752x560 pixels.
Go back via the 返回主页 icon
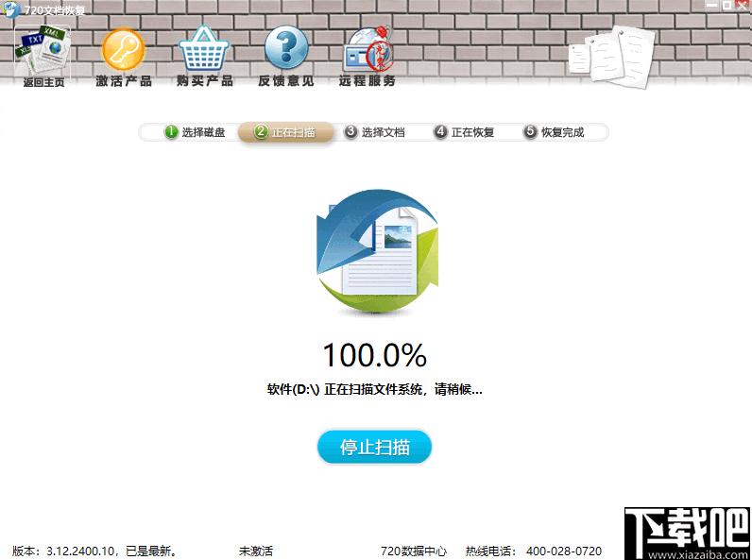tap(43, 57)
